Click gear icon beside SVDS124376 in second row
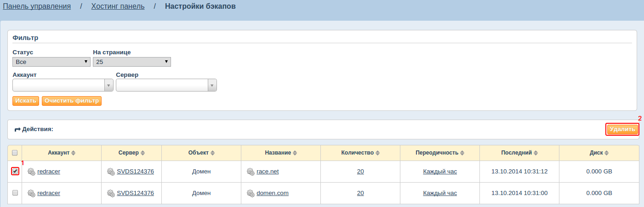 click(111, 193)
